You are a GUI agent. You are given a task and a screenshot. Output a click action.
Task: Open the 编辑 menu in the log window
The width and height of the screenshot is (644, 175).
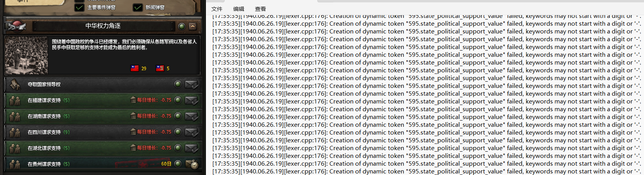(x=239, y=9)
